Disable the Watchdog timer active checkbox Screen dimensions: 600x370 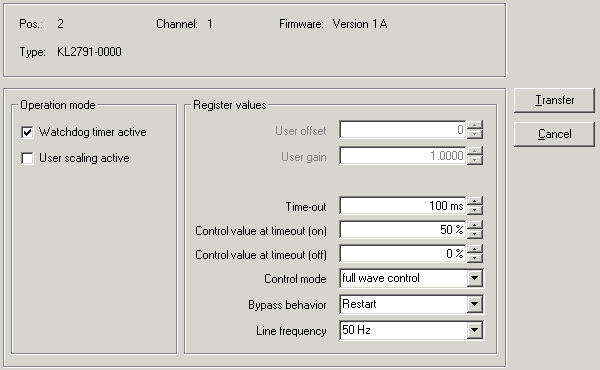[27, 132]
